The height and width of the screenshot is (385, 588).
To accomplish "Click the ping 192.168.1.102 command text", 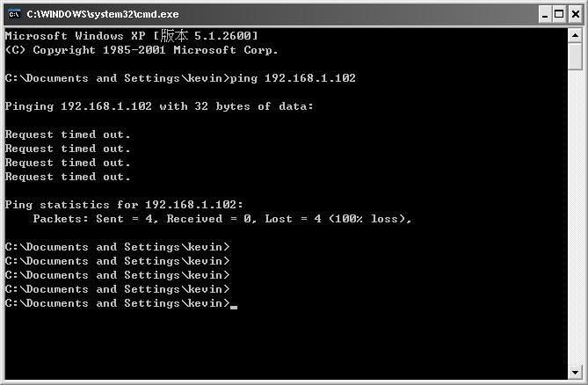I will pyautogui.click(x=292, y=78).
